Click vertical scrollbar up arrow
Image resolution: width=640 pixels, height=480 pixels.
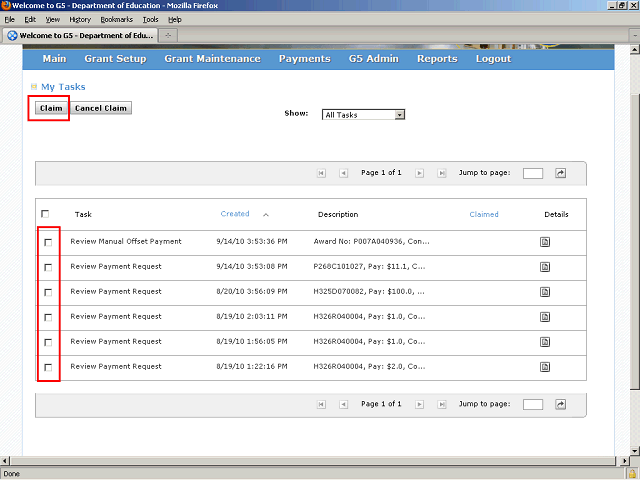point(635,50)
